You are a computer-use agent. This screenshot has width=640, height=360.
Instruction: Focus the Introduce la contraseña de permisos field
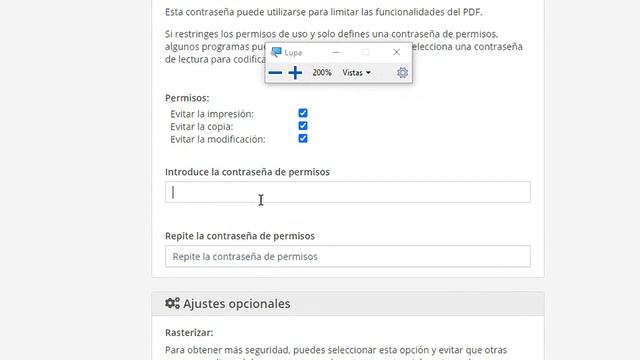(x=348, y=192)
